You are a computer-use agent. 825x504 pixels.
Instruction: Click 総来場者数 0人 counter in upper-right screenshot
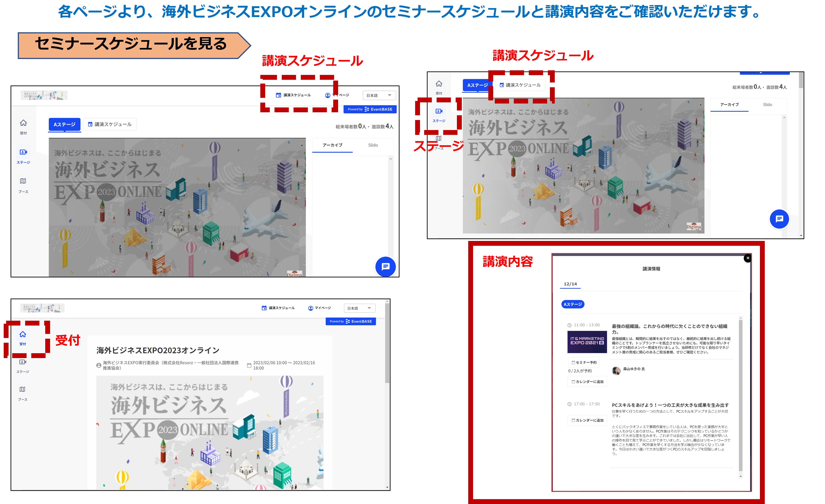point(747,87)
